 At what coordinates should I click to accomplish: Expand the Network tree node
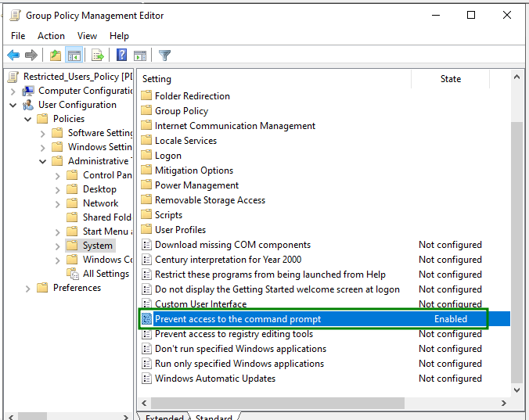pos(58,204)
